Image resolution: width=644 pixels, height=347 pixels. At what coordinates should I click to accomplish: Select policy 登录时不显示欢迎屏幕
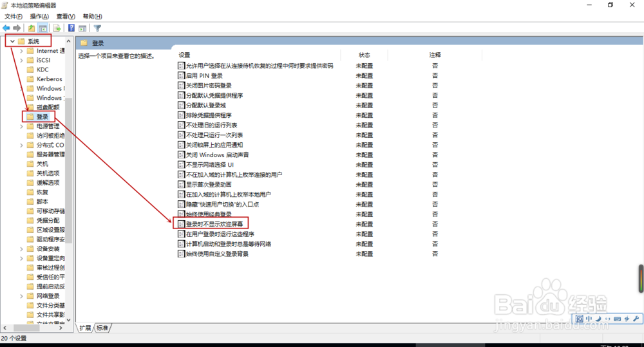pos(214,224)
